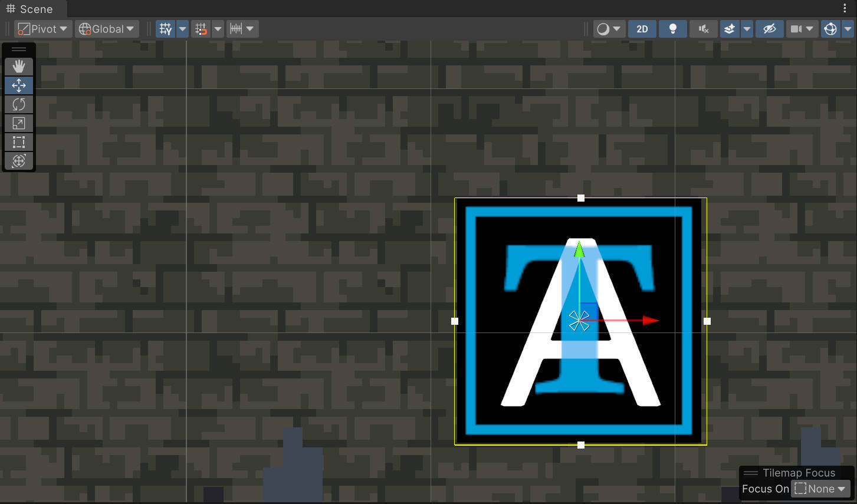This screenshot has width=857, height=504.
Task: Open the Global handle rotation dropdown
Action: pyautogui.click(x=107, y=29)
